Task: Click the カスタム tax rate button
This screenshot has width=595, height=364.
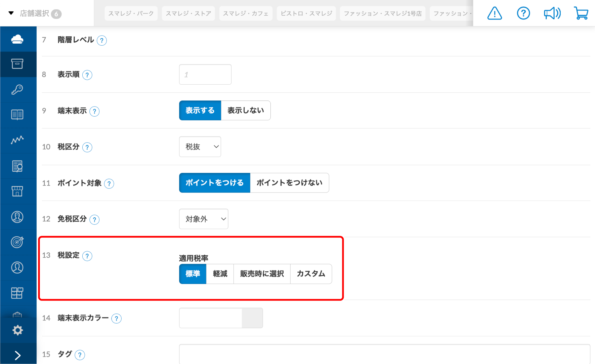Action: 311,274
